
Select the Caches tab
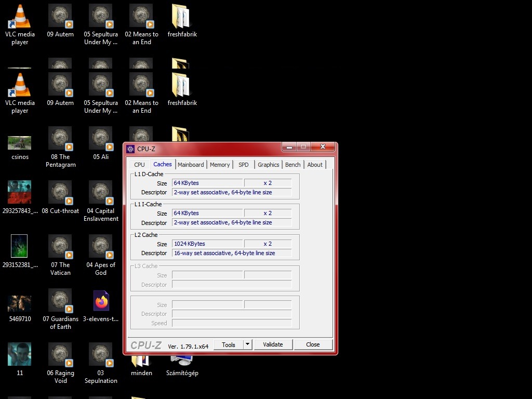[163, 164]
